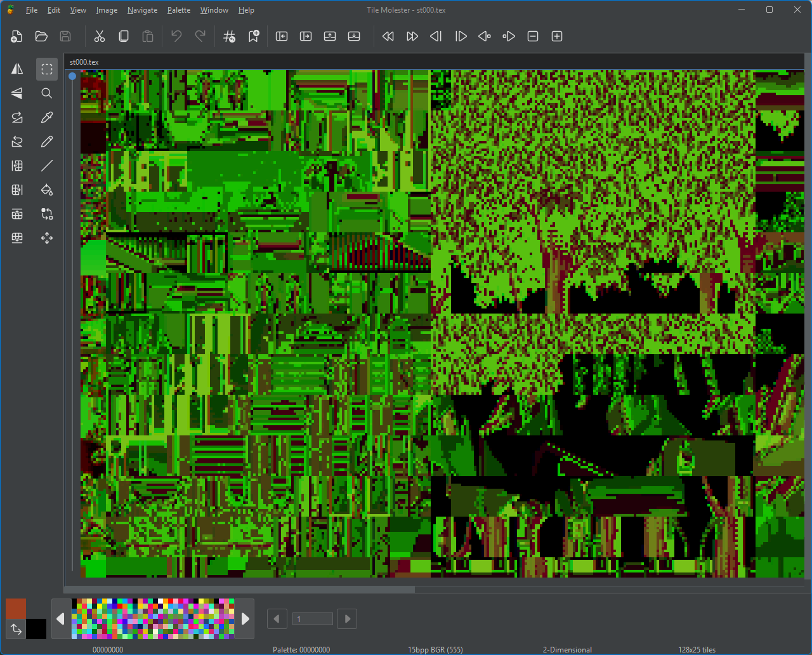812x655 pixels.
Task: Choose the Pencil drawing tool
Action: click(47, 142)
